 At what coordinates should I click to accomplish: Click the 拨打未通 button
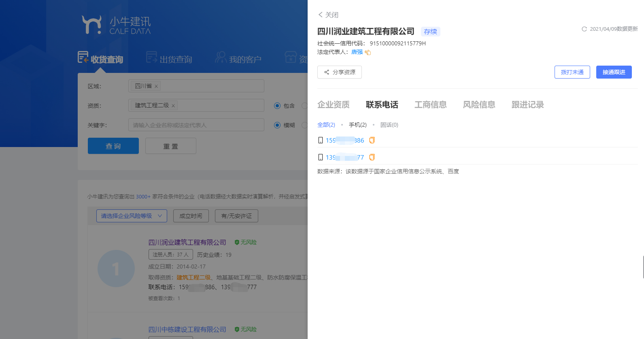[572, 72]
